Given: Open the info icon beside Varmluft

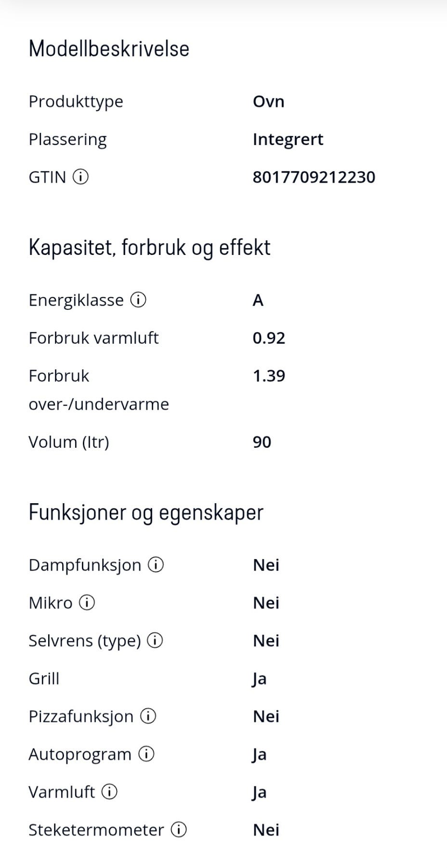Looking at the screenshot, I should tap(109, 792).
